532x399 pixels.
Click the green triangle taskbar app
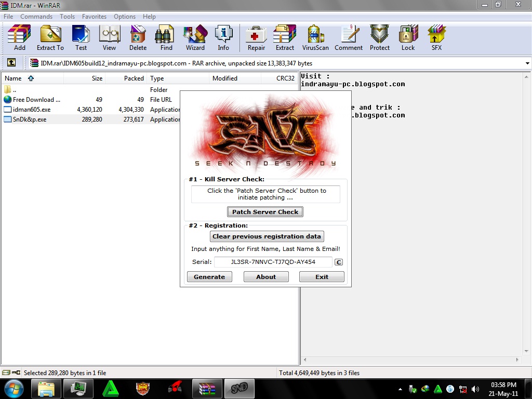pos(111,389)
